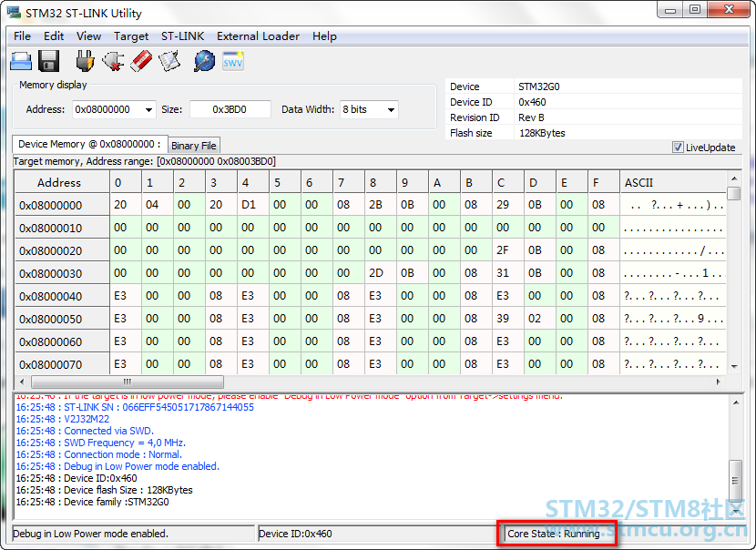Select row address 0x08000060

coord(62,341)
